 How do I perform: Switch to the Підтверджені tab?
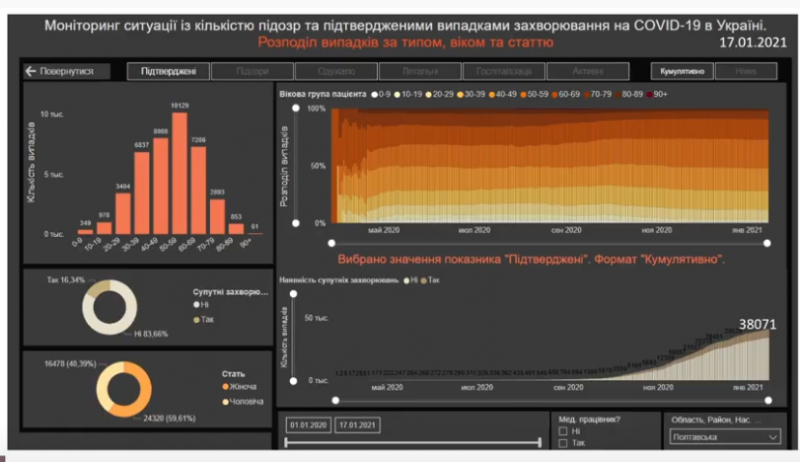click(x=168, y=71)
